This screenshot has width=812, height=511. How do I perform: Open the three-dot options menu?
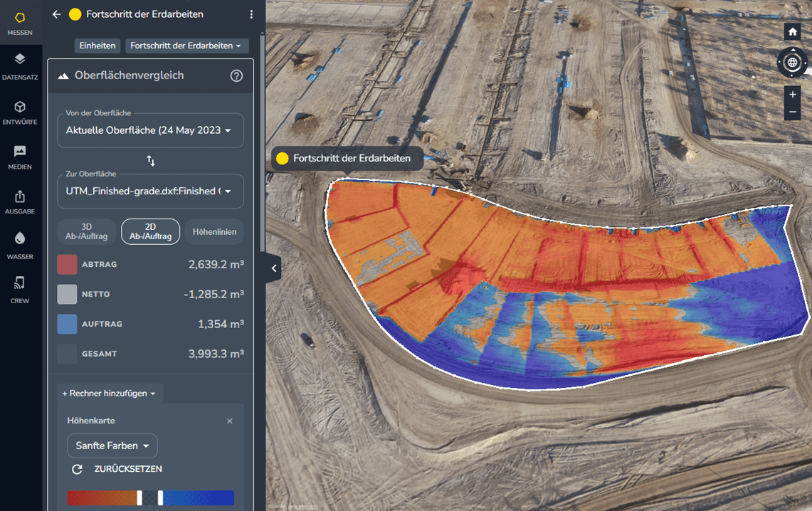(x=251, y=14)
